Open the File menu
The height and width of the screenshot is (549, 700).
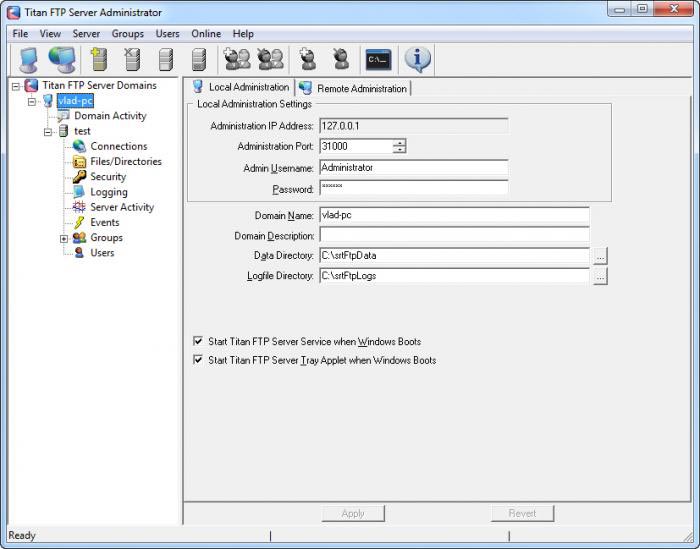[x=20, y=34]
